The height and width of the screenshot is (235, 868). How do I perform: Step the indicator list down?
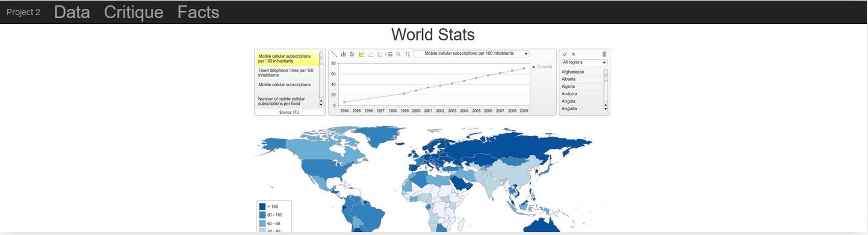coord(321,105)
